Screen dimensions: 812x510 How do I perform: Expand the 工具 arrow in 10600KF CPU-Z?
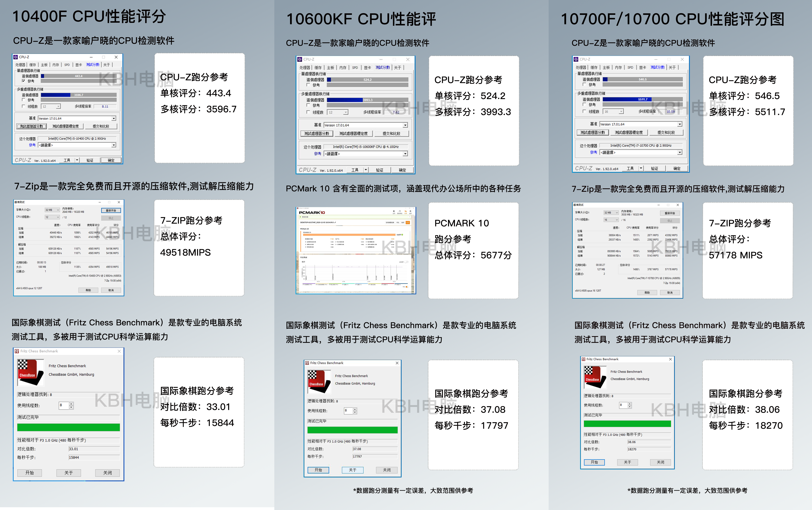(366, 170)
